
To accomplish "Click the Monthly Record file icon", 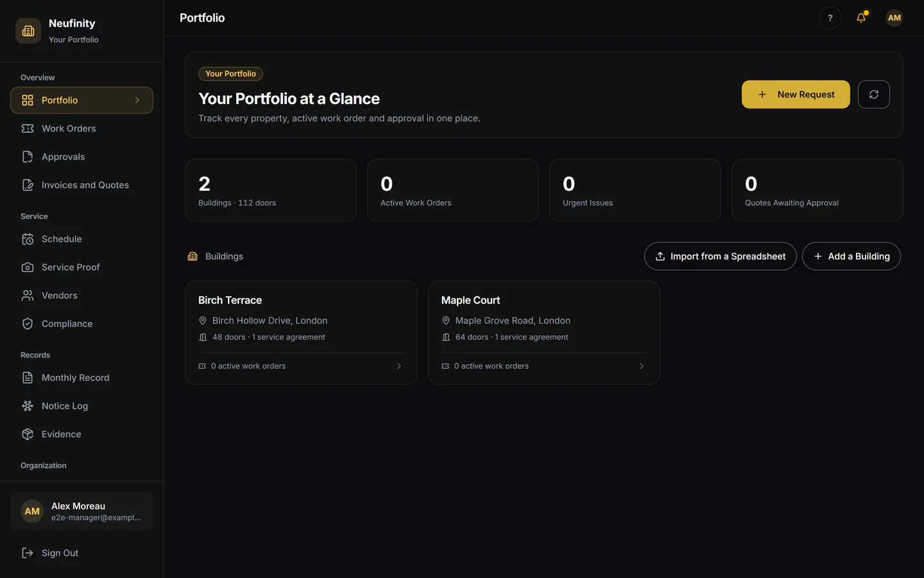I will click(x=28, y=378).
